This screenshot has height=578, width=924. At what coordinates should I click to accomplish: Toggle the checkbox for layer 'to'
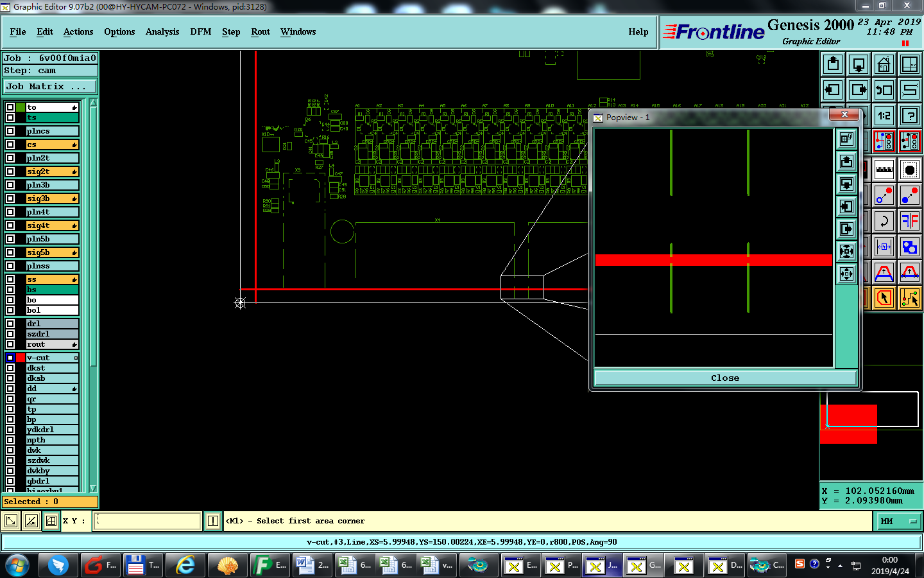coord(10,107)
